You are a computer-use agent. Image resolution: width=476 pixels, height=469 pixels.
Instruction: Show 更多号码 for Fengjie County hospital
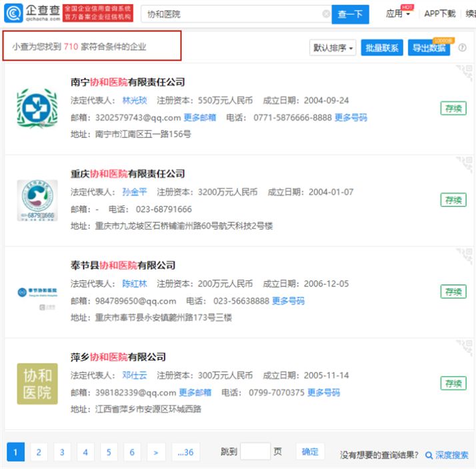pos(288,300)
